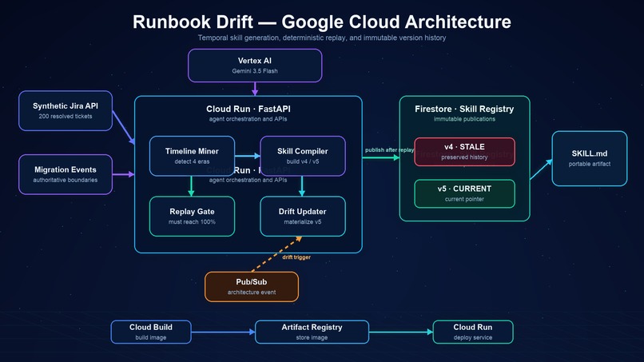Click the 'materialize v5' text
644x362 pixels.
[x=303, y=222]
